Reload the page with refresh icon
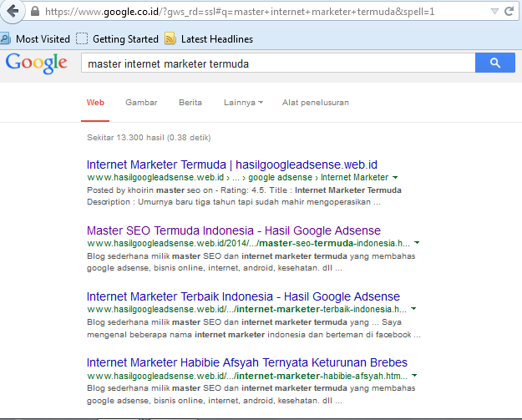Image resolution: width=522 pixels, height=420 pixels. point(509,12)
